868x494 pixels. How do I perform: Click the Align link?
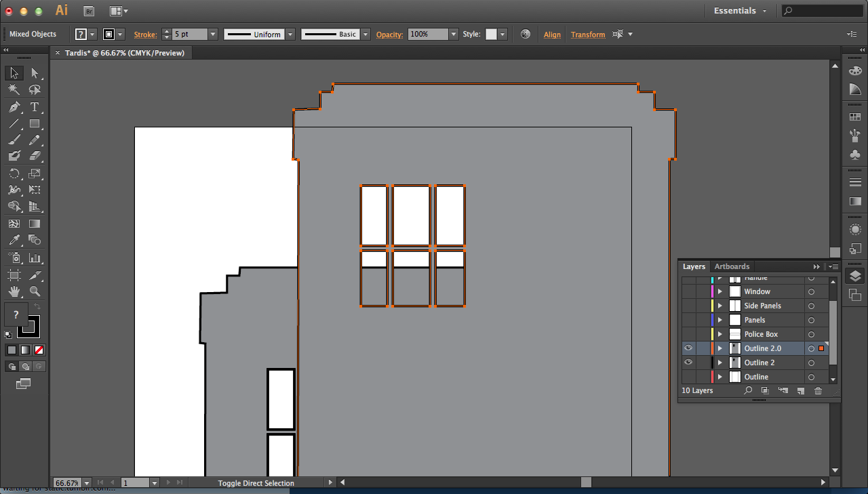tap(552, 35)
